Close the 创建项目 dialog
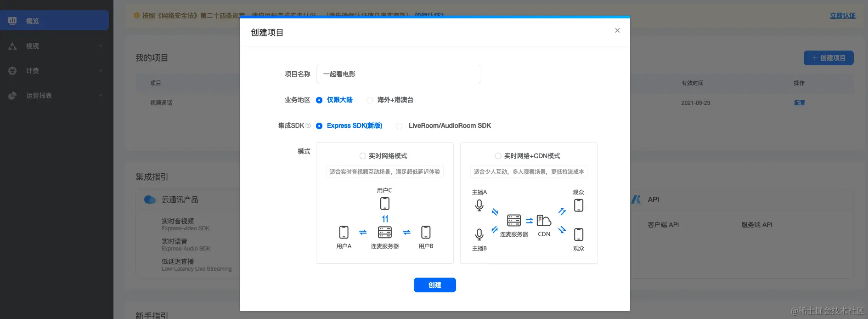The height and width of the screenshot is (319, 868). tap(617, 30)
